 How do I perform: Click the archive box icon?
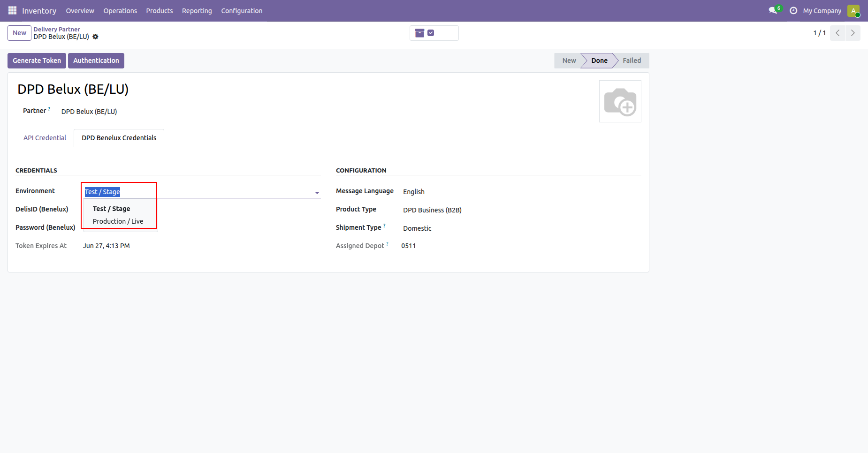(x=420, y=33)
